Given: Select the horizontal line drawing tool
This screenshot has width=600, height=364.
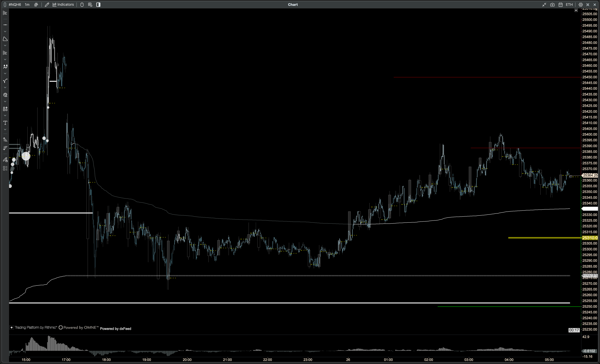Looking at the screenshot, I should pos(5,25).
